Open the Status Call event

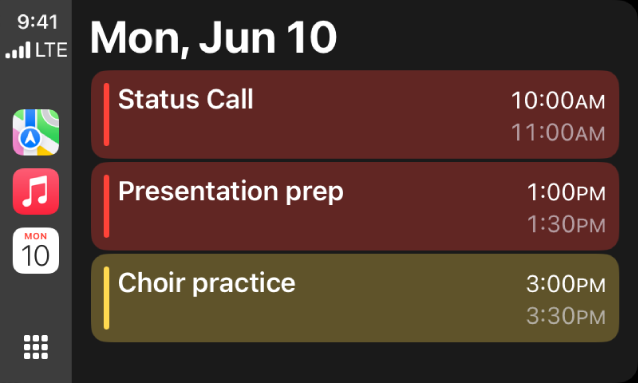click(x=355, y=114)
